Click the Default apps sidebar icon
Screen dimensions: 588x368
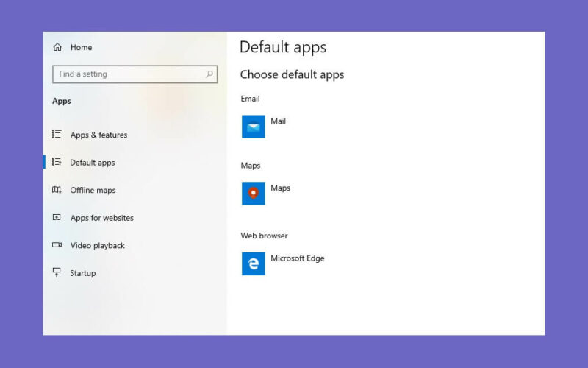click(57, 162)
